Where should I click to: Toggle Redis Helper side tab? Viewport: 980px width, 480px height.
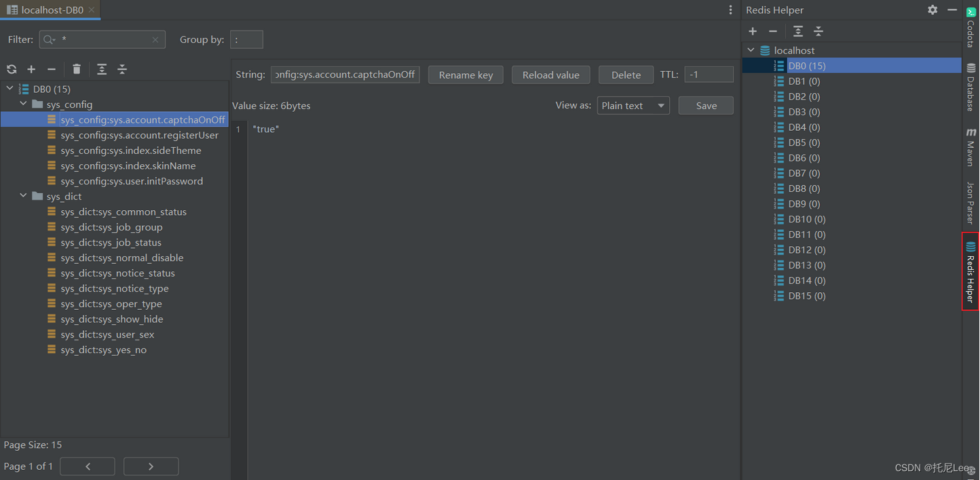click(971, 271)
